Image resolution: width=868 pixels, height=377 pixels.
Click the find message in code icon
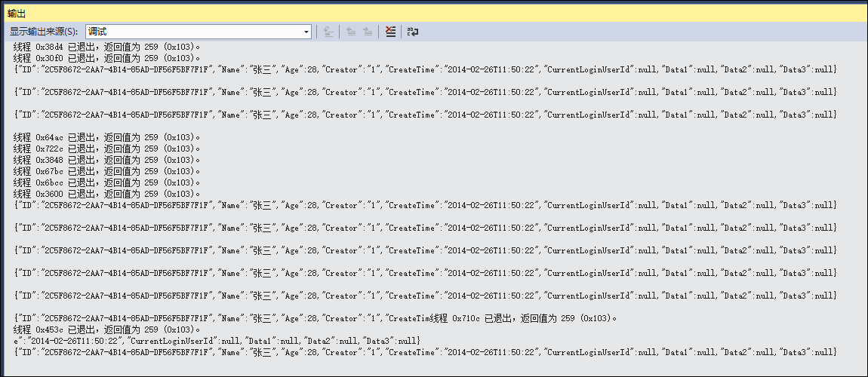[x=328, y=32]
